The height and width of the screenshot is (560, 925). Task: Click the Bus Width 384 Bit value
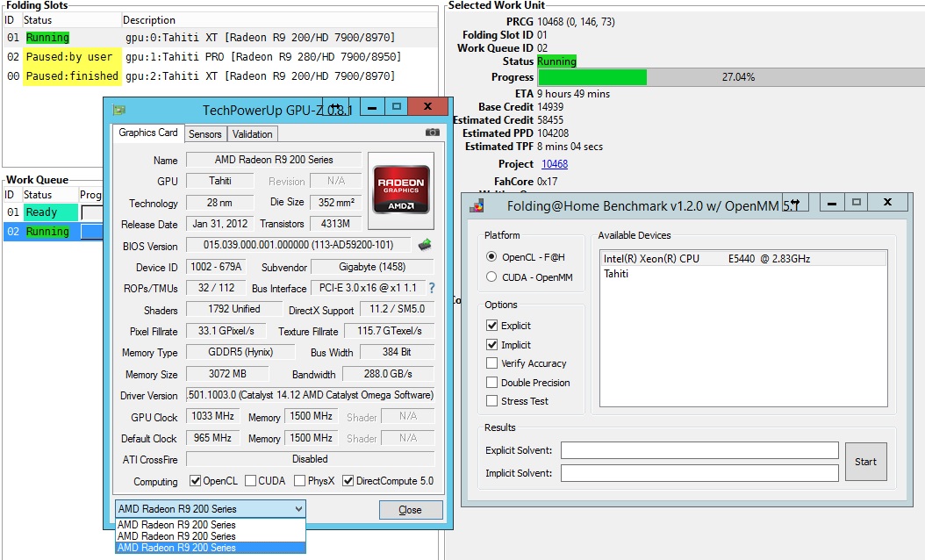point(397,352)
